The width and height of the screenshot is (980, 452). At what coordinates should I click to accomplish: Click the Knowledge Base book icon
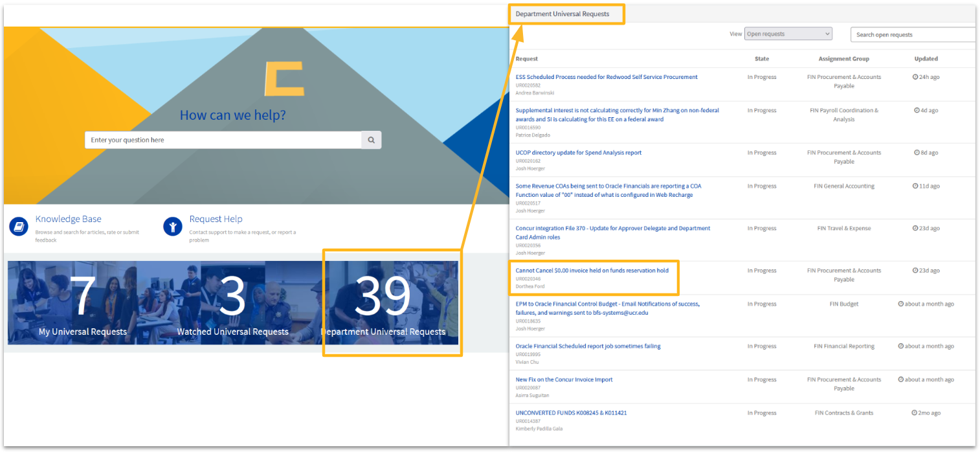[19, 227]
